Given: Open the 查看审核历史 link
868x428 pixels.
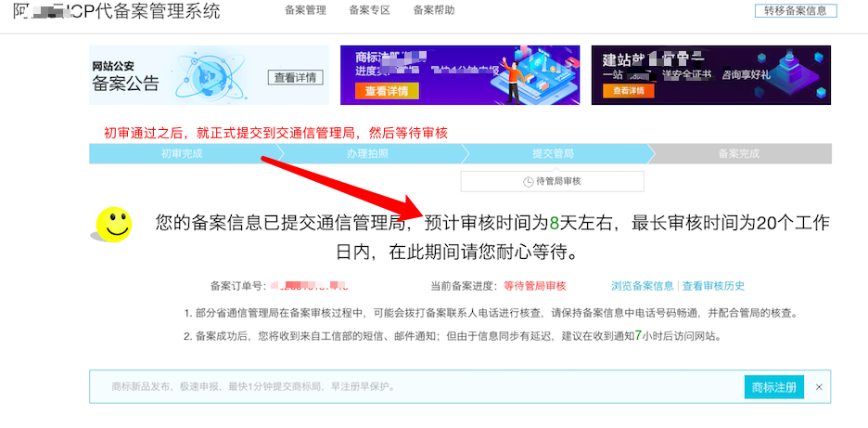Looking at the screenshot, I should click(x=713, y=286).
